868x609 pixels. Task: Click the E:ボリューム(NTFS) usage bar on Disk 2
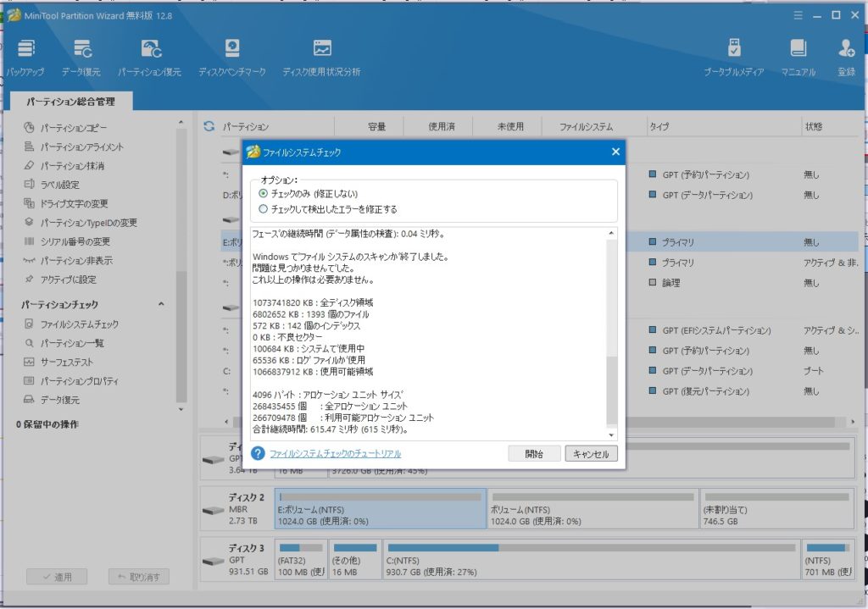click(381, 496)
